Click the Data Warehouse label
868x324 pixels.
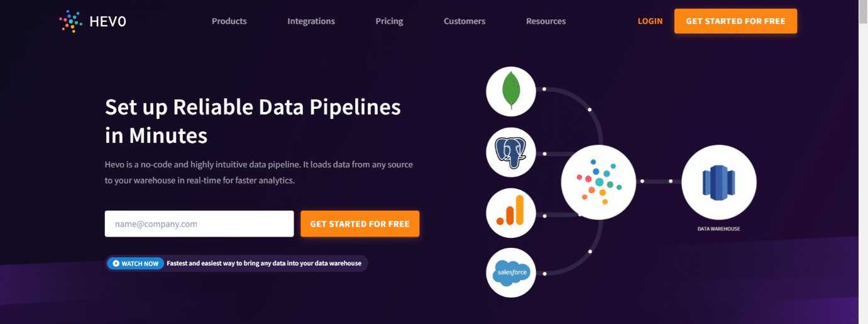719,229
